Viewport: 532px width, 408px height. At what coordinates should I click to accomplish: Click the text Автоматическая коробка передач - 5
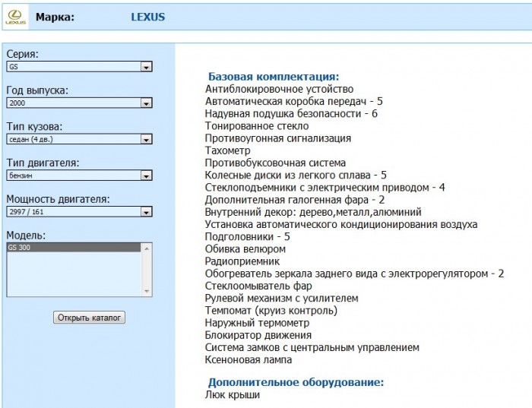point(294,101)
